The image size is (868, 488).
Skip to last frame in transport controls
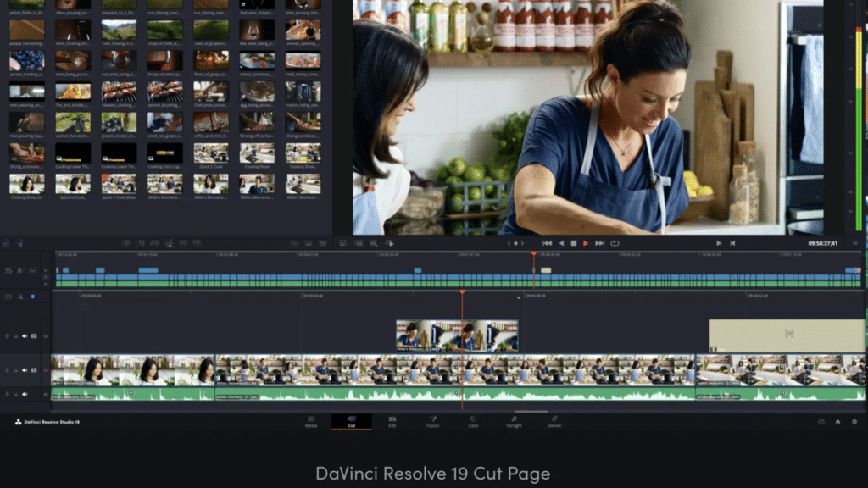[x=599, y=243]
